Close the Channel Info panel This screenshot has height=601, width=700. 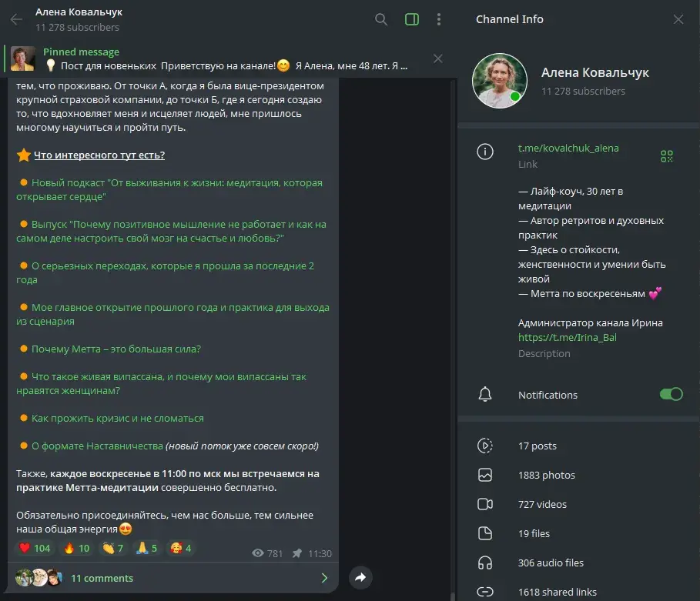coord(678,19)
